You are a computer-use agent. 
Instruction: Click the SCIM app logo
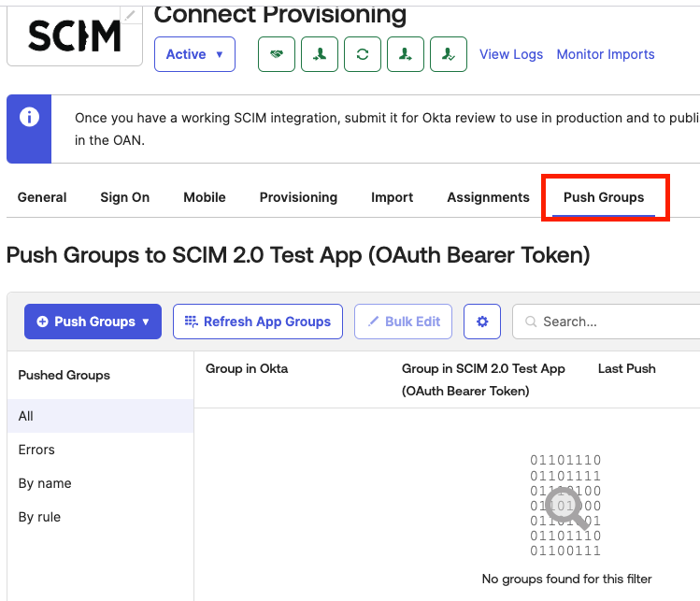75,36
